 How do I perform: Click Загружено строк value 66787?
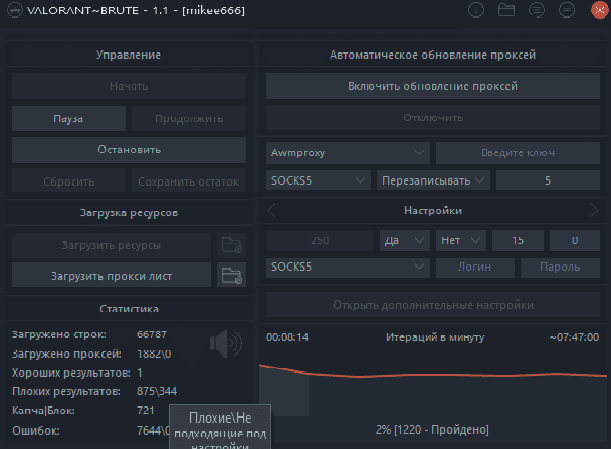pos(152,334)
